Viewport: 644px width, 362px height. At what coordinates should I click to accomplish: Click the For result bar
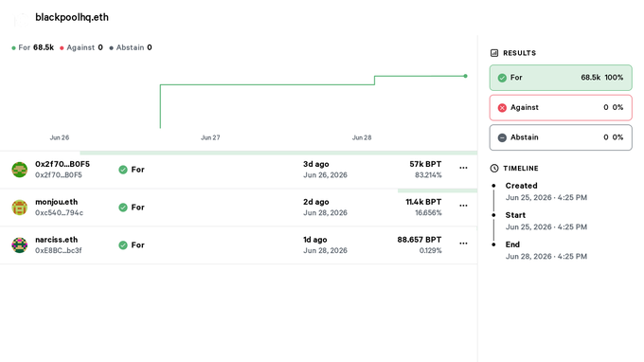pyautogui.click(x=561, y=78)
